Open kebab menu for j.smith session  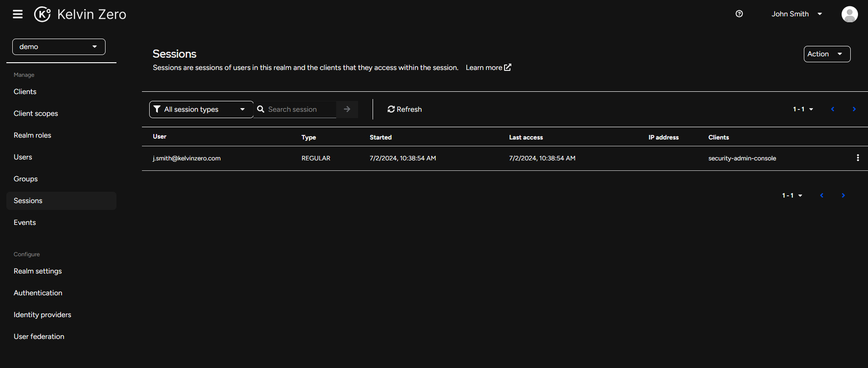point(858,158)
